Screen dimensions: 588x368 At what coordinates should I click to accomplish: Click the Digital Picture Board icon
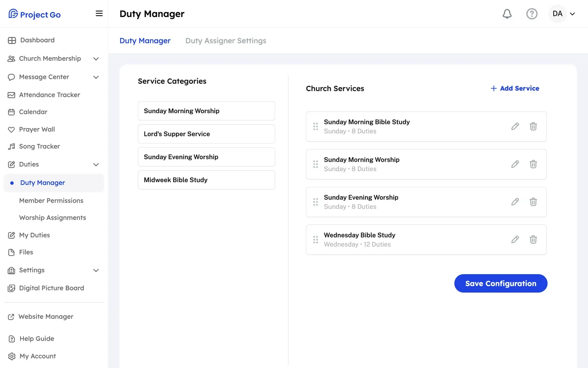click(x=11, y=288)
